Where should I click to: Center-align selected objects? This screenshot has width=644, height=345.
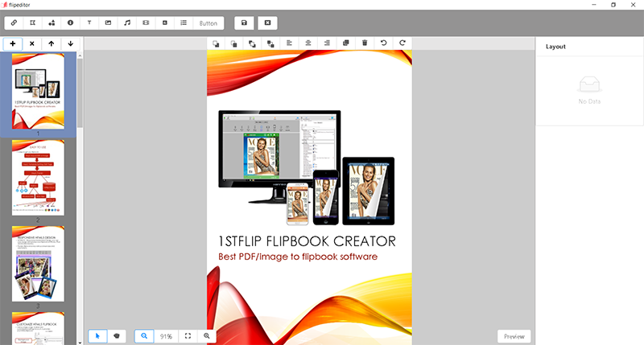[308, 43]
